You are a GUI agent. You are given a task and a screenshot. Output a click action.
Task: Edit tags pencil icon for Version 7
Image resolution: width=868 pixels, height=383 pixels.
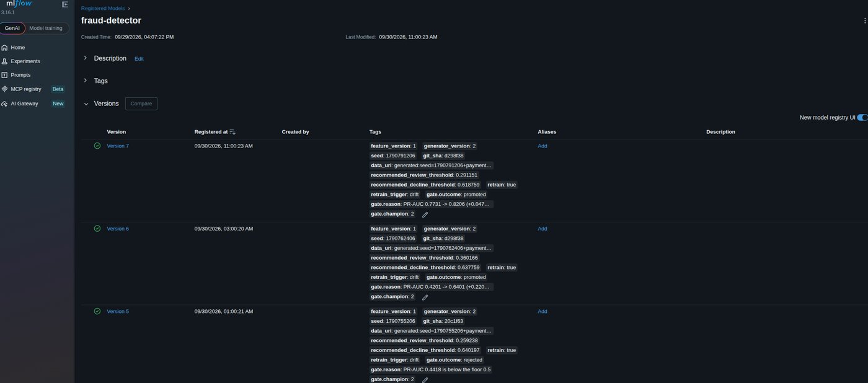pyautogui.click(x=425, y=214)
